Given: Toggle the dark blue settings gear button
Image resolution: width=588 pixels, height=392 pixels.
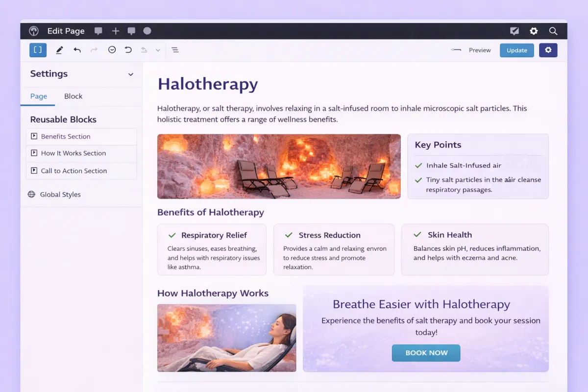Looking at the screenshot, I should pos(548,50).
